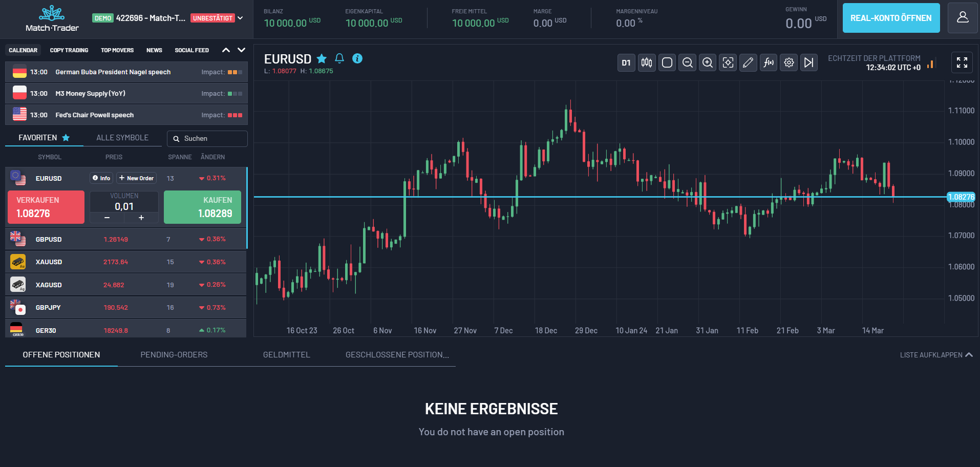Click the connection signal strength icon
This screenshot has height=467, width=980.
930,63
